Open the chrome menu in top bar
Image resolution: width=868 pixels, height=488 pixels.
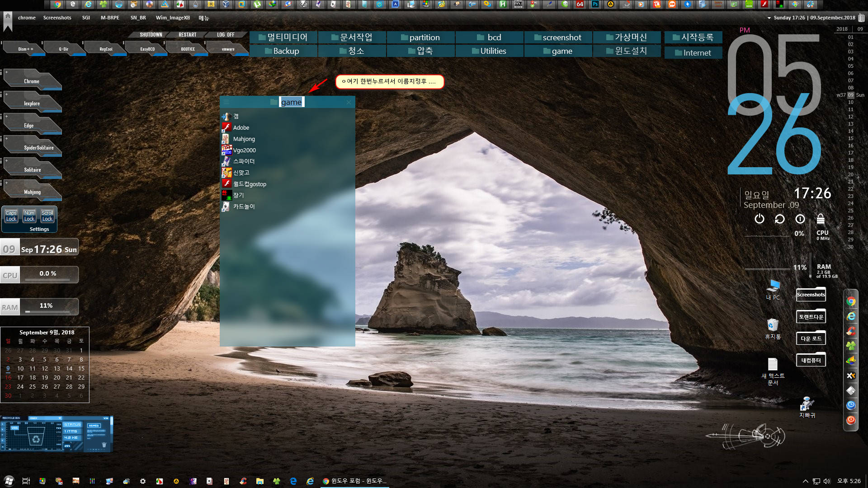[x=27, y=18]
